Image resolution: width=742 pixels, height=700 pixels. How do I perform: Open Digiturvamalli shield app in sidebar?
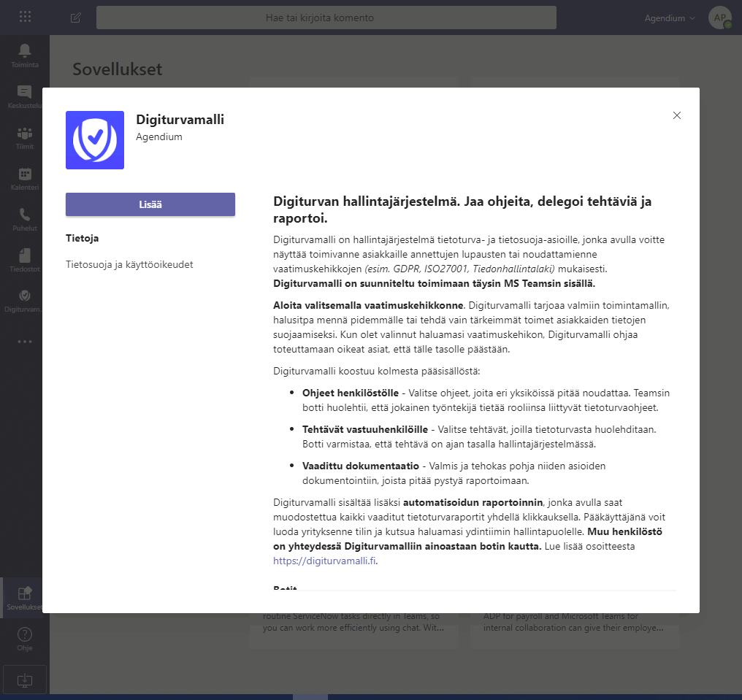click(25, 301)
